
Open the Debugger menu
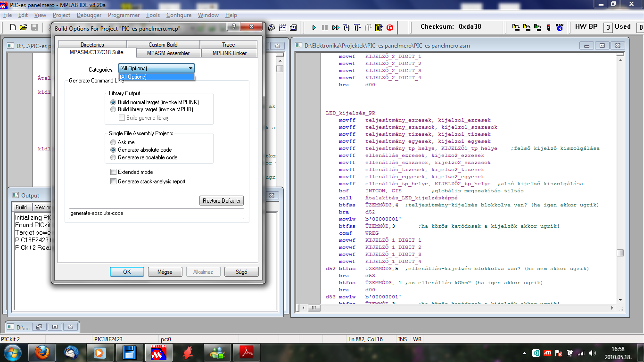coord(89,15)
